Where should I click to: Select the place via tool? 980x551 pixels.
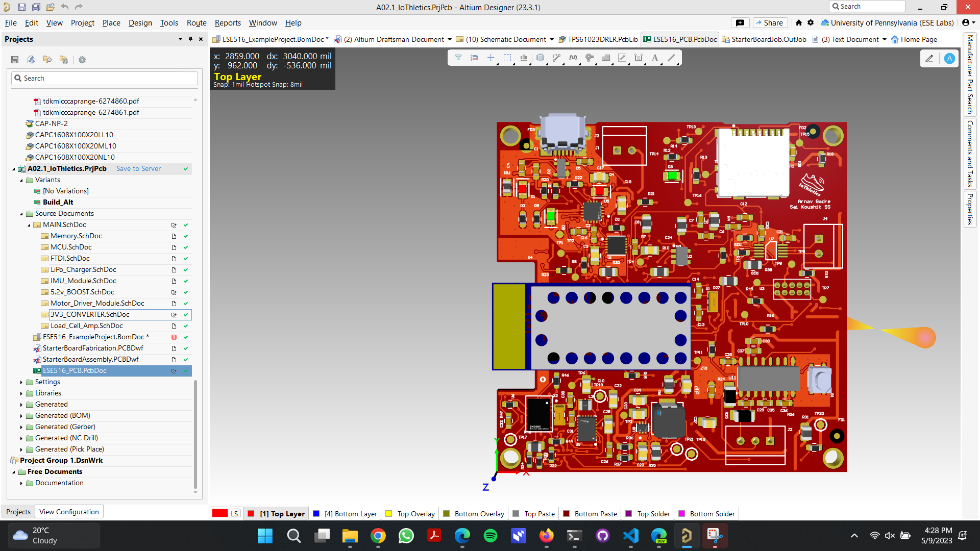click(x=589, y=58)
